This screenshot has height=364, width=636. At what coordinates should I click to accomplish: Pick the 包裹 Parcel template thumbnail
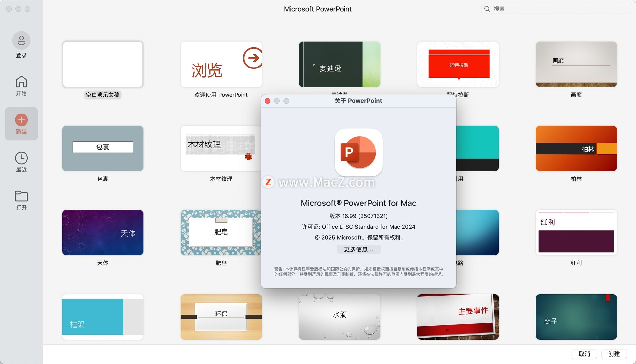point(103,149)
